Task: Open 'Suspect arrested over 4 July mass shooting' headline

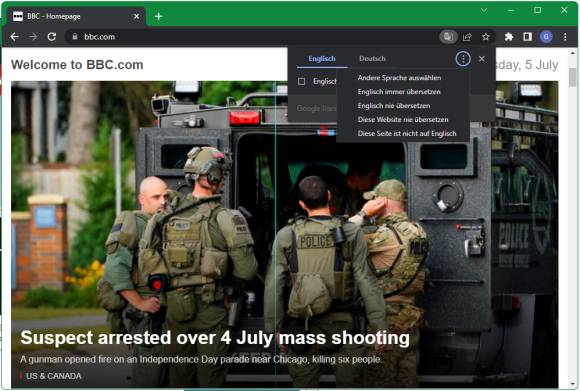Action: coord(215,338)
